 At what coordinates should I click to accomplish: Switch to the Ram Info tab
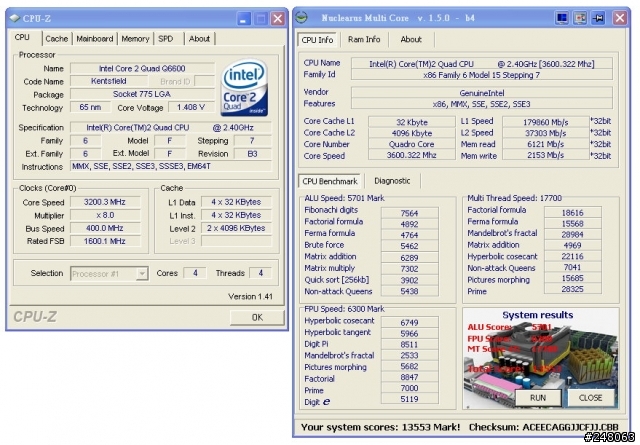click(x=364, y=40)
